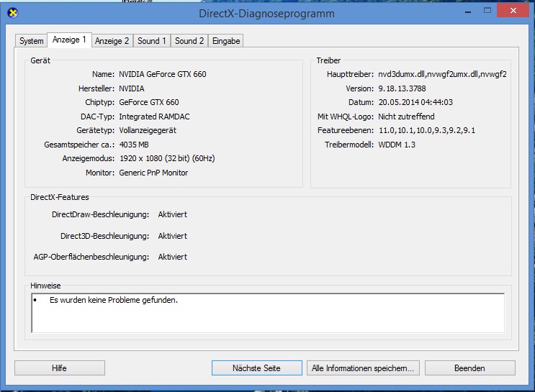The image size is (535, 392).
Task: Open the Sound 2 tab
Action: 189,41
